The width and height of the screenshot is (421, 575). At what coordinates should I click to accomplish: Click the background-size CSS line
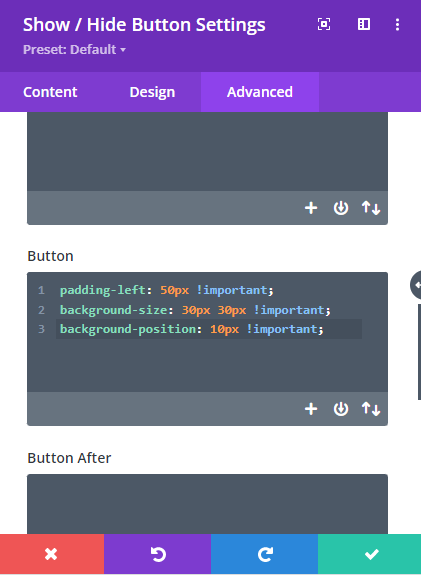(x=195, y=310)
